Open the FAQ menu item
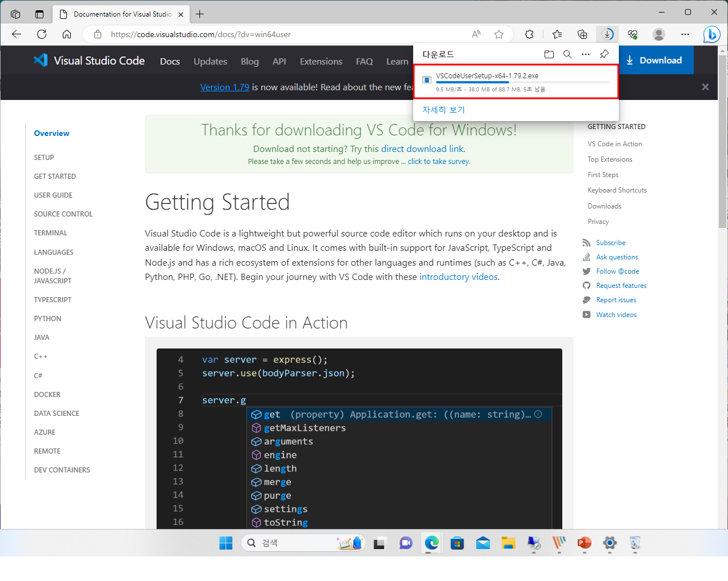 pos(365,61)
